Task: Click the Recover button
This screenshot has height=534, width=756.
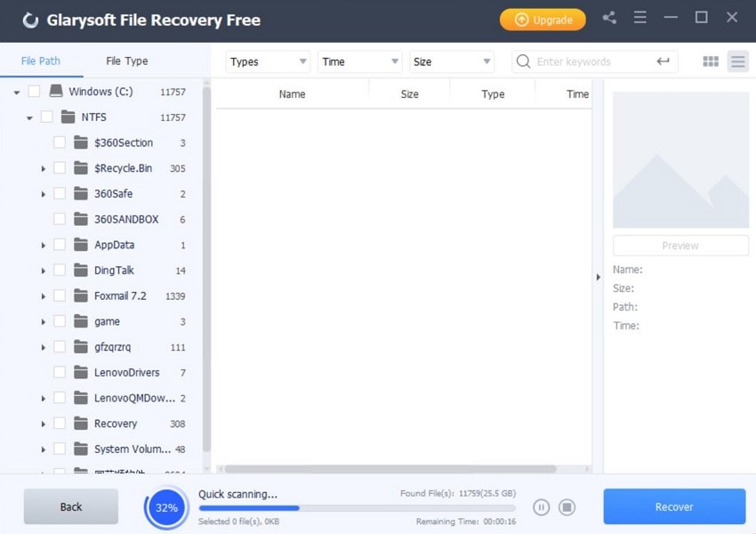Action: pos(674,506)
